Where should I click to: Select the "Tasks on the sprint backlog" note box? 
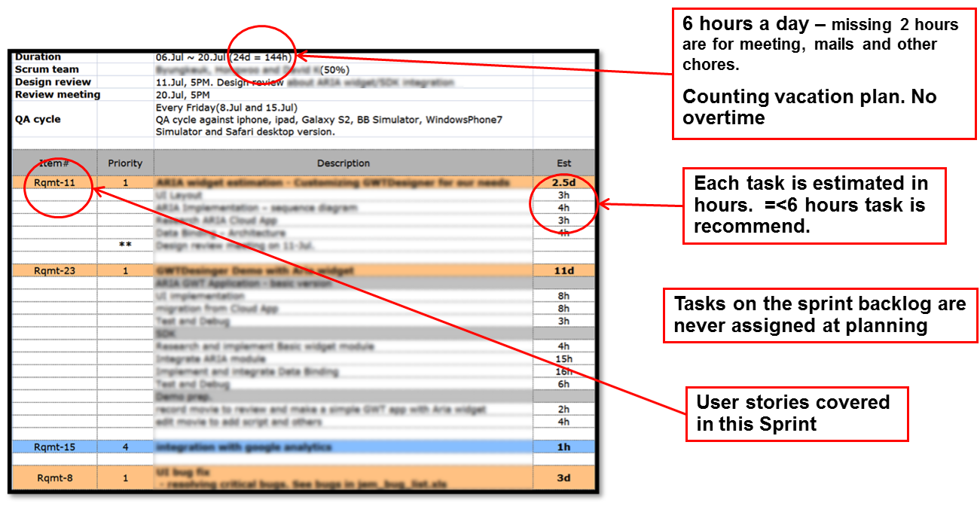820,315
